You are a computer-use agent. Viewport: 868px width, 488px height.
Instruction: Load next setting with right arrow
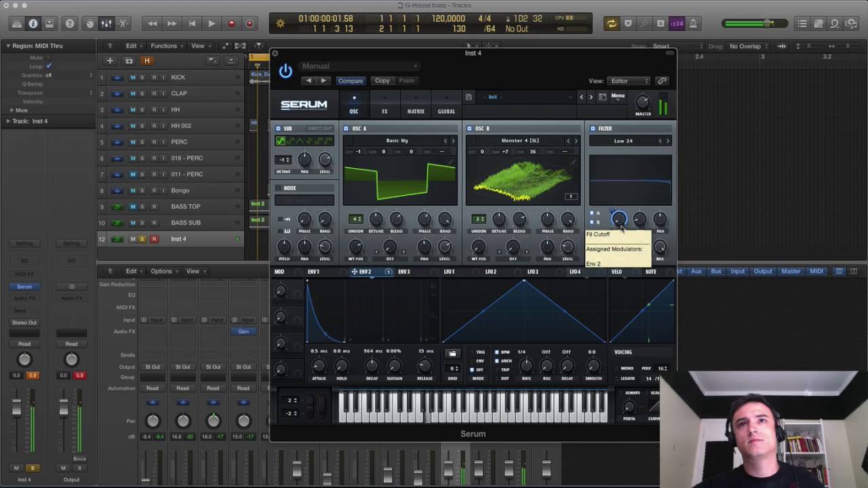[x=323, y=81]
